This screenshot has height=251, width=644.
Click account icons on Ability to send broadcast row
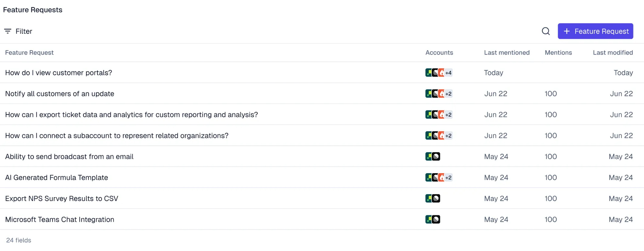433,156
